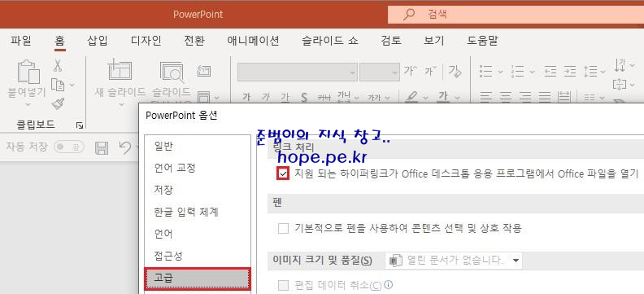Click the Paste clipboard icon
644x294 pixels.
point(28,72)
